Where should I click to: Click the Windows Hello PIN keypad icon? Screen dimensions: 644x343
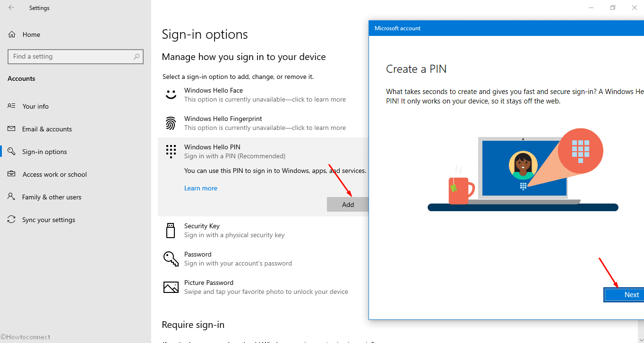(x=171, y=151)
